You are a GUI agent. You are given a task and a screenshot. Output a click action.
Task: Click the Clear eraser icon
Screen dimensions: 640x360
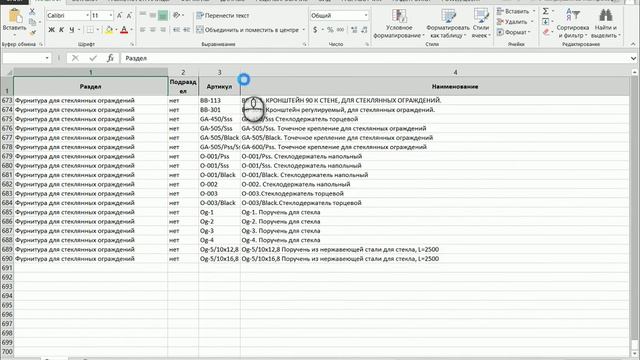(x=546, y=32)
